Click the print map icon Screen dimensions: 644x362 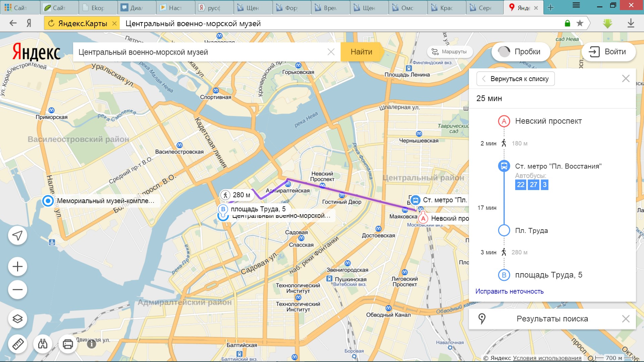(68, 344)
